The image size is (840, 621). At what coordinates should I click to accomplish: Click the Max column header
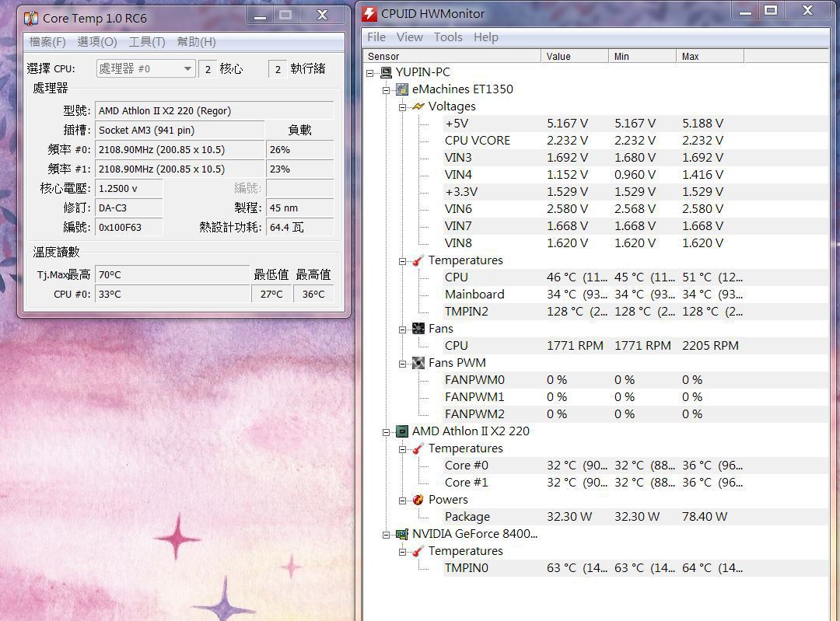click(710, 56)
